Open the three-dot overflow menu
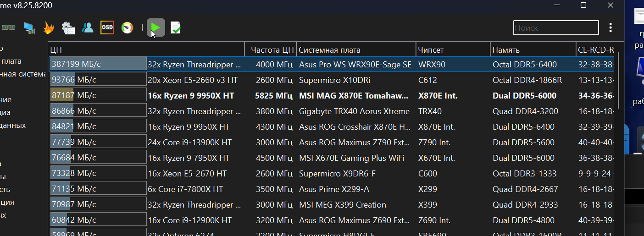Viewport: 644px width, 236px height. tap(611, 28)
